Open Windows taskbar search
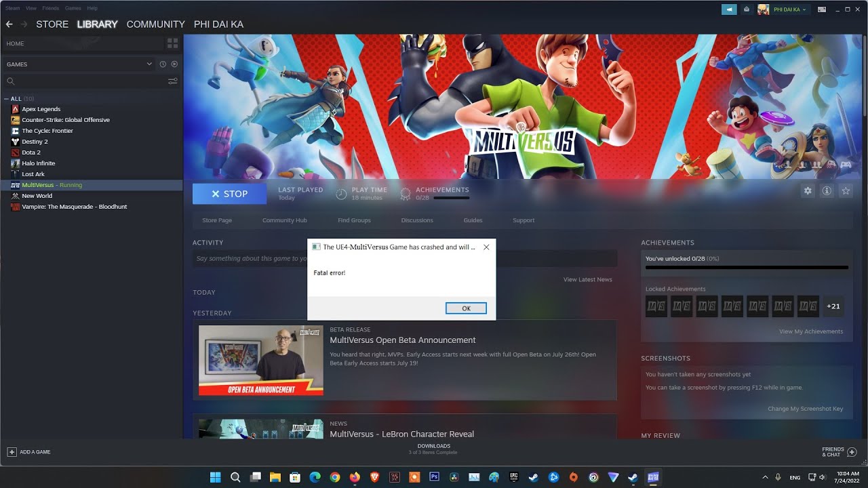The height and width of the screenshot is (488, 868). [x=235, y=477]
